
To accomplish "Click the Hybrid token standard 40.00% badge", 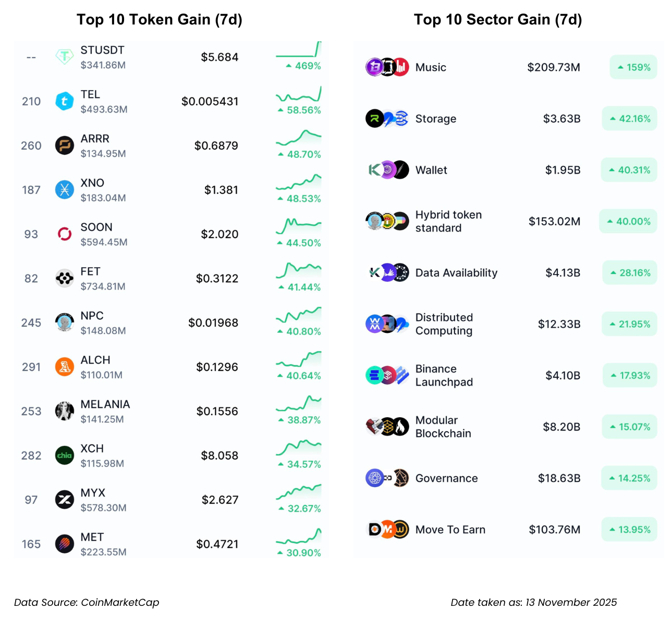I will pos(628,221).
